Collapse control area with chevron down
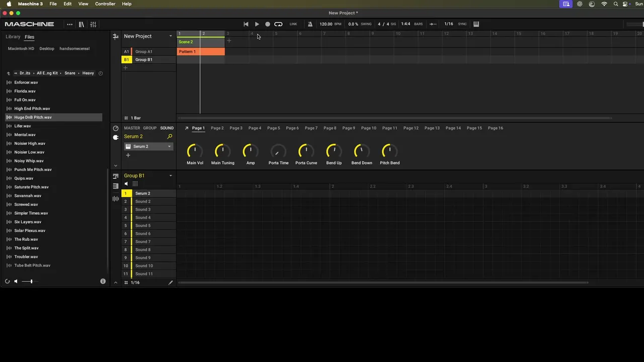 point(116,165)
